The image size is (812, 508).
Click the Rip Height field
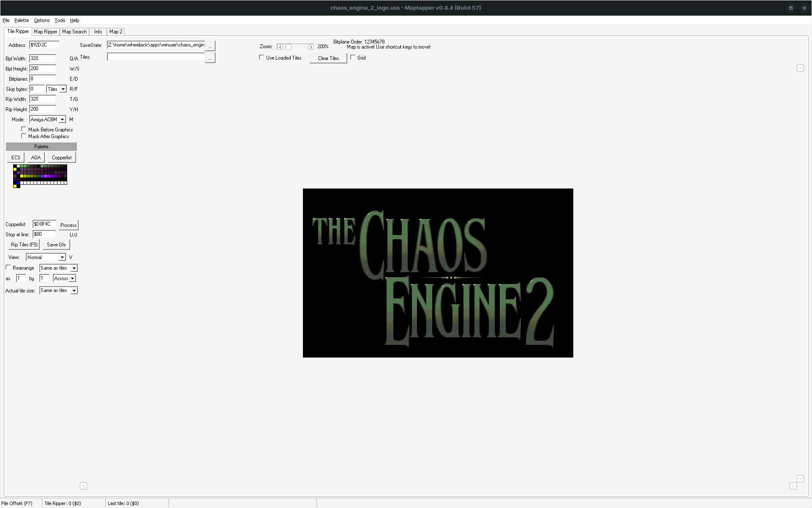(43, 109)
